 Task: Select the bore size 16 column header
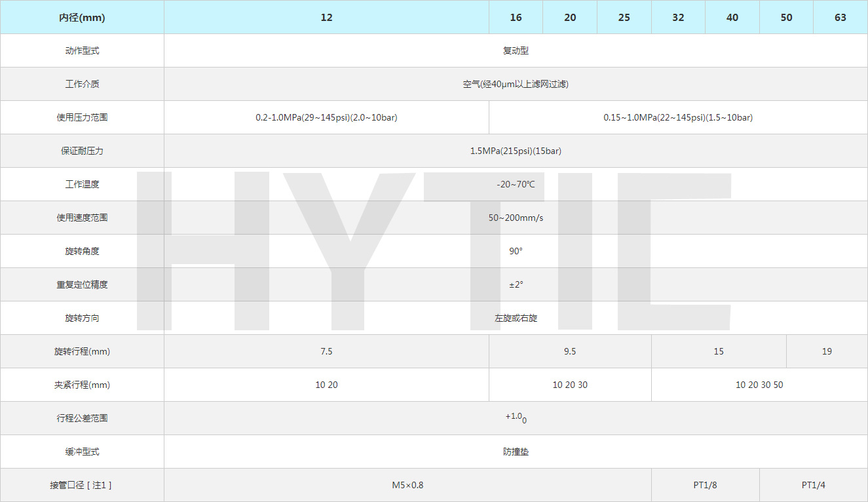click(x=516, y=18)
